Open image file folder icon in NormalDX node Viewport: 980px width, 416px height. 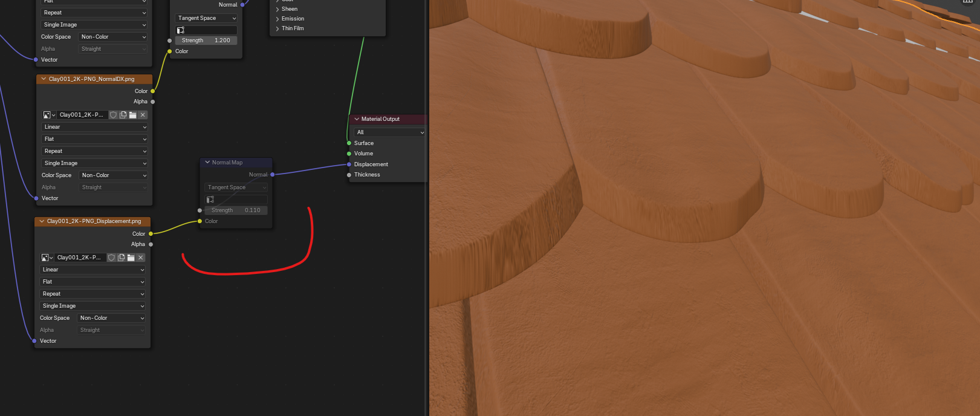pos(132,115)
